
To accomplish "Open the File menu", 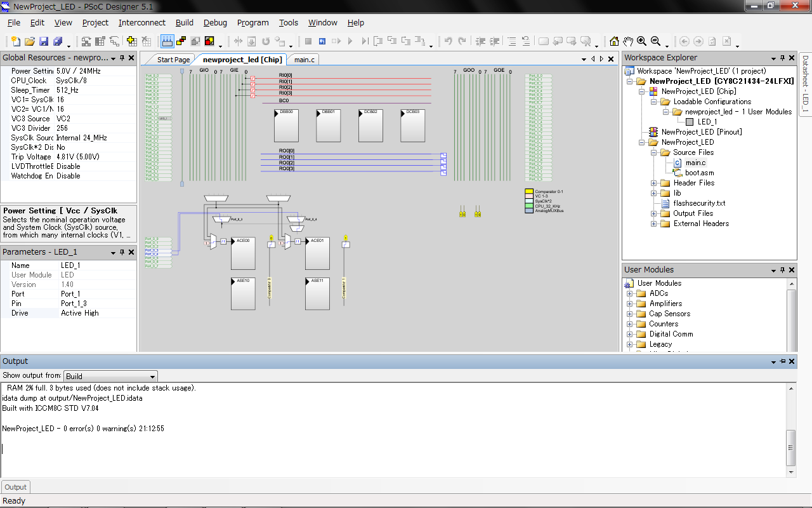I will pos(14,22).
